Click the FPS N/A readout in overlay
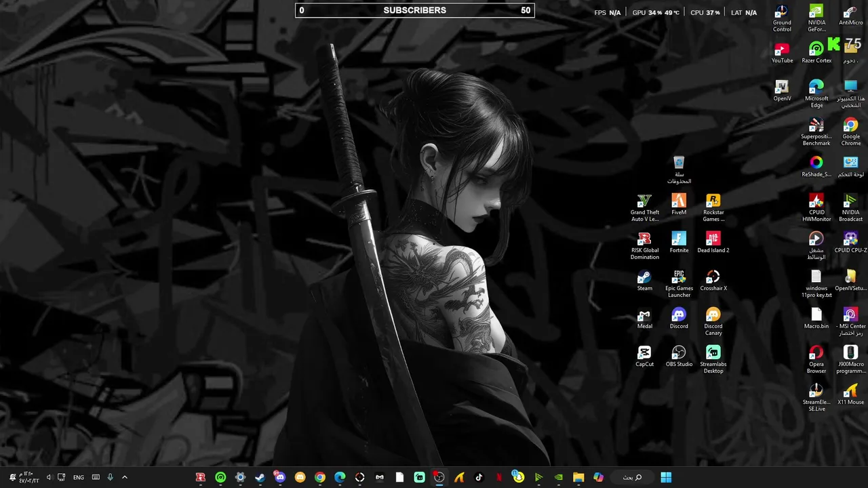This screenshot has height=488, width=868. pyautogui.click(x=607, y=12)
